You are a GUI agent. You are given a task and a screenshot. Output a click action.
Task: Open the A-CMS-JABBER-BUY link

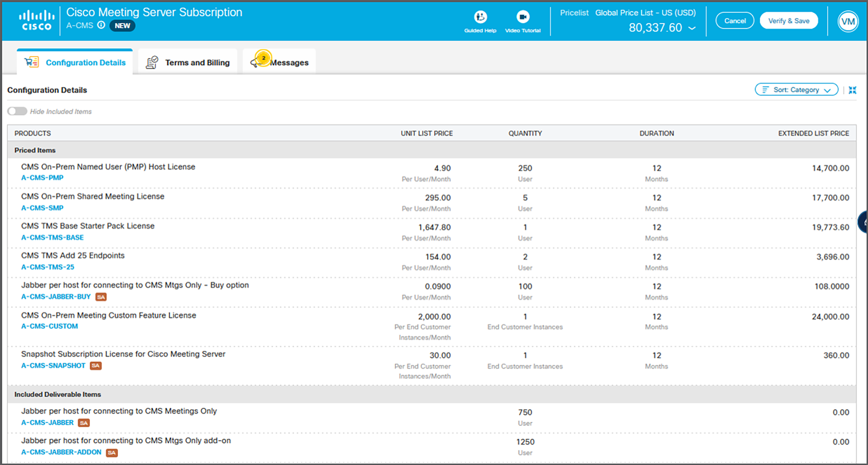click(x=56, y=297)
